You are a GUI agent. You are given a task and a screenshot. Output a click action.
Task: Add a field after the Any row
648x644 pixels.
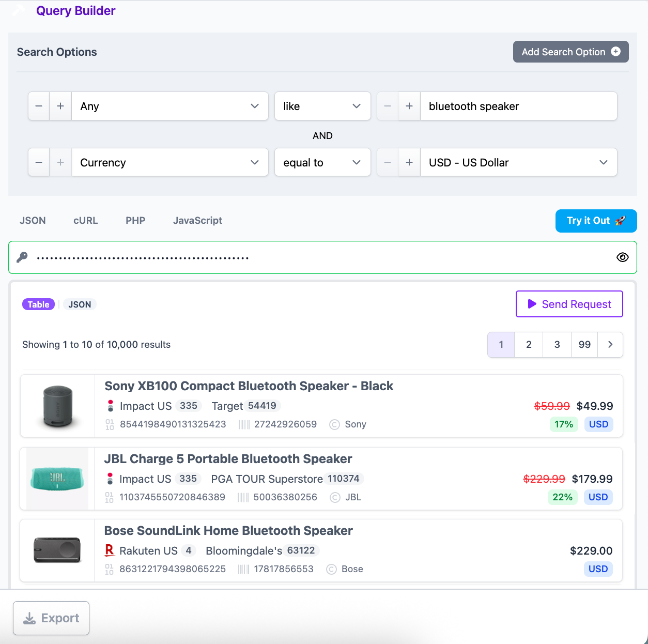pos(60,106)
